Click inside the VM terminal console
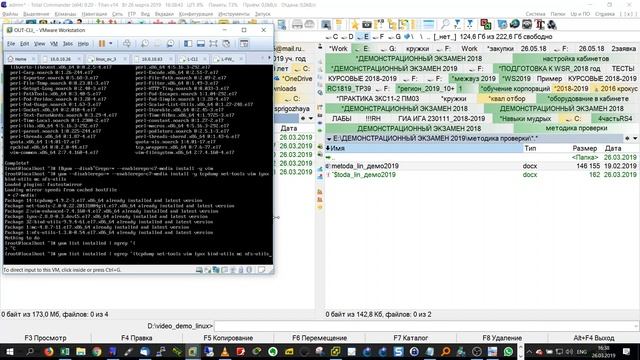The width and height of the screenshot is (640, 360). pos(138,163)
